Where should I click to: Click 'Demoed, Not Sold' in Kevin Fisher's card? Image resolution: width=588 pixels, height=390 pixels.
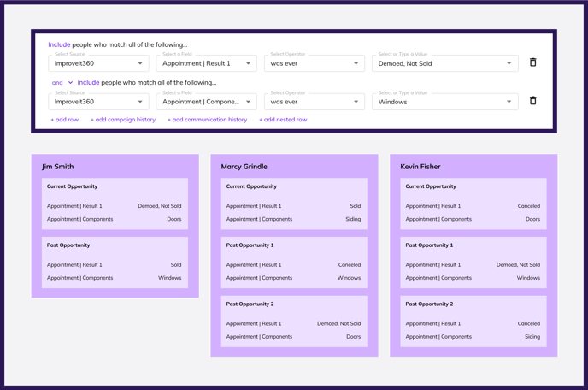pos(518,265)
